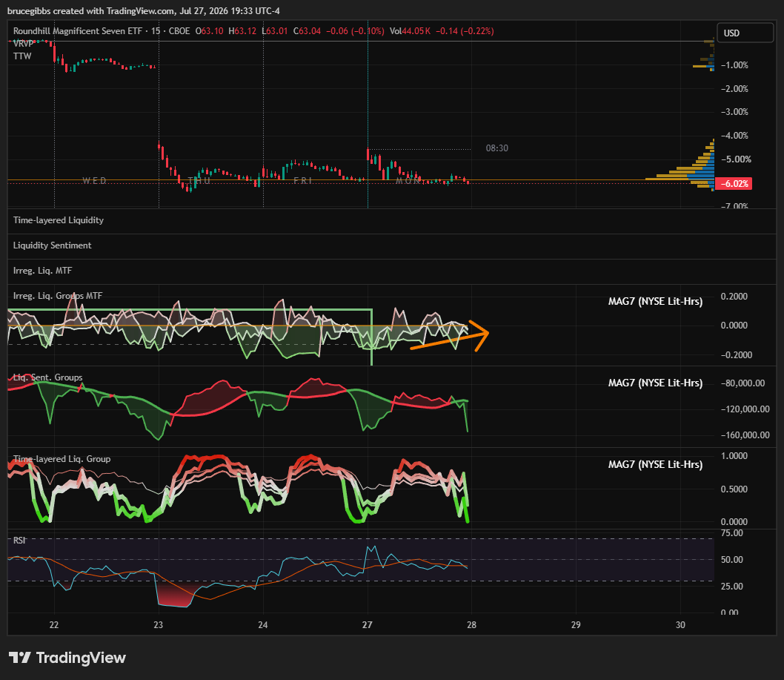Click the low price value L63.01
This screenshot has height=680, width=784.
[274, 31]
